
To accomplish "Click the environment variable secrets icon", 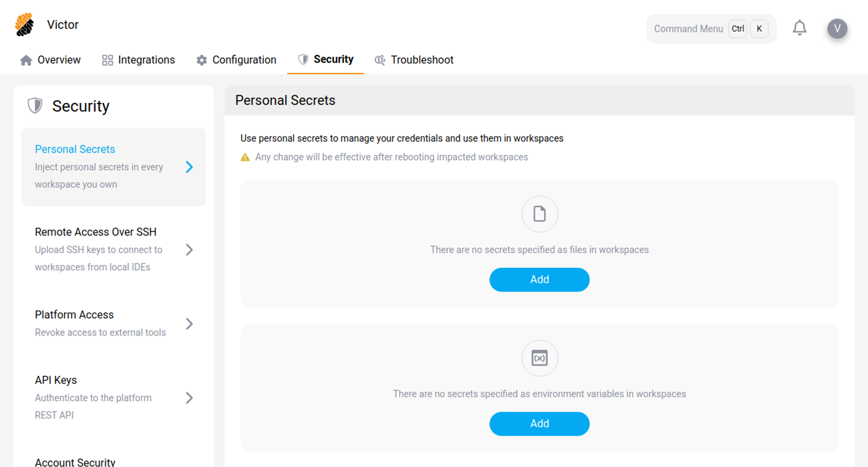I will click(540, 358).
